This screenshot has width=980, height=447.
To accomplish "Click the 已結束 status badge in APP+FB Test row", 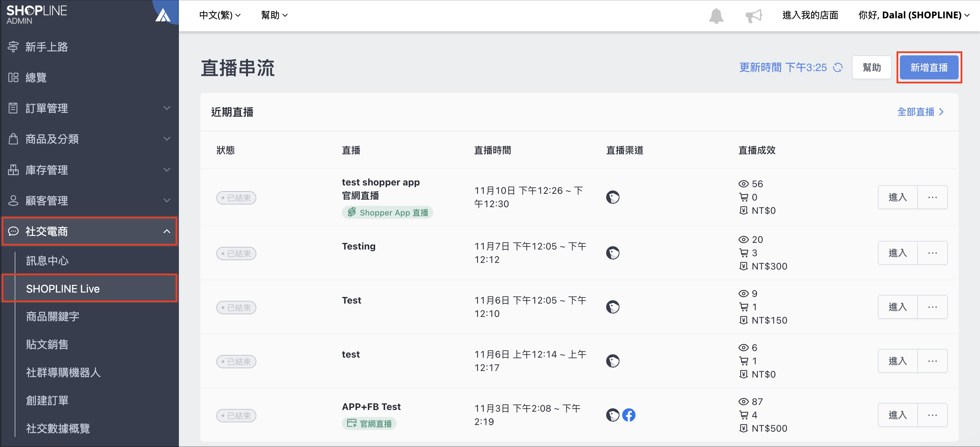I will click(x=236, y=416).
